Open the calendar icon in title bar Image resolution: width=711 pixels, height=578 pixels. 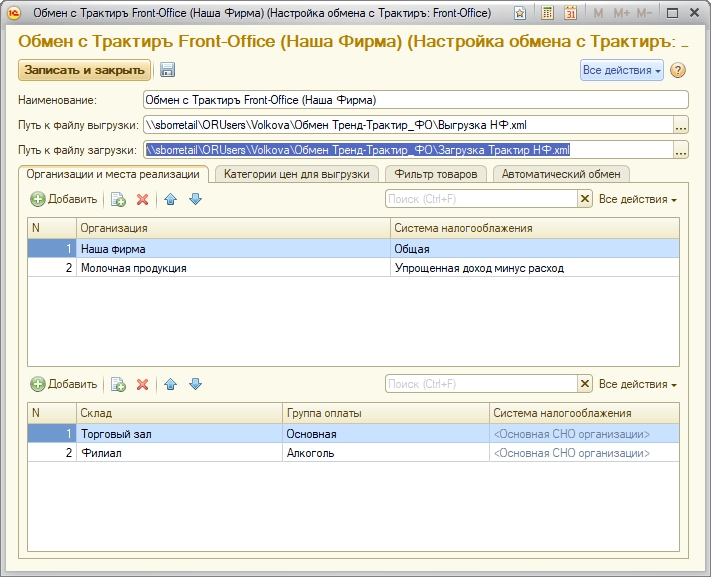pos(571,13)
